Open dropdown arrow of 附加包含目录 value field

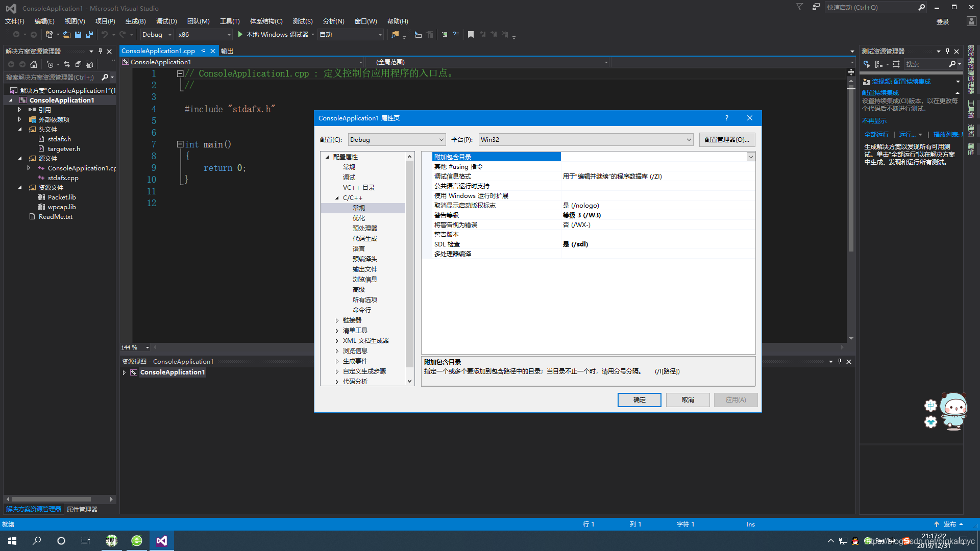751,157
